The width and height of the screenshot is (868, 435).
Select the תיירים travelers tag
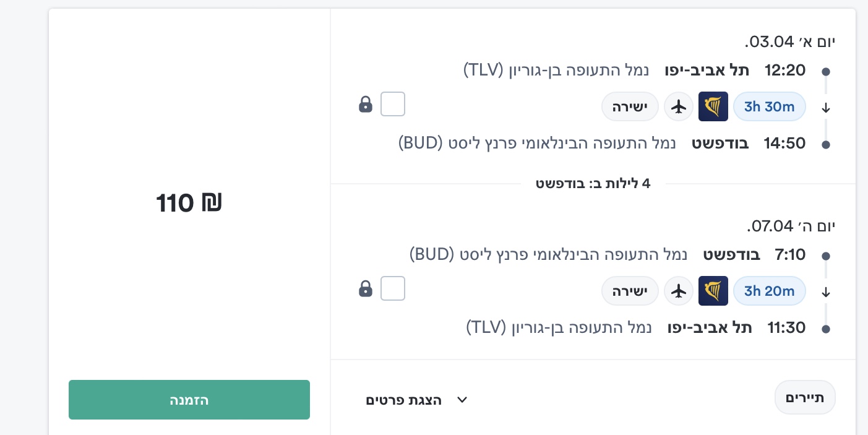coord(805,397)
